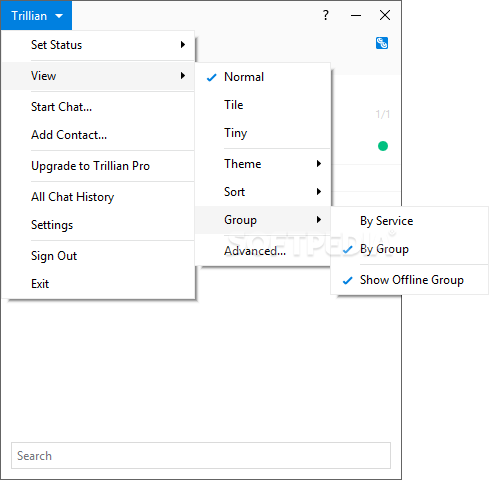Open Settings from the Trillian menu

point(99,225)
